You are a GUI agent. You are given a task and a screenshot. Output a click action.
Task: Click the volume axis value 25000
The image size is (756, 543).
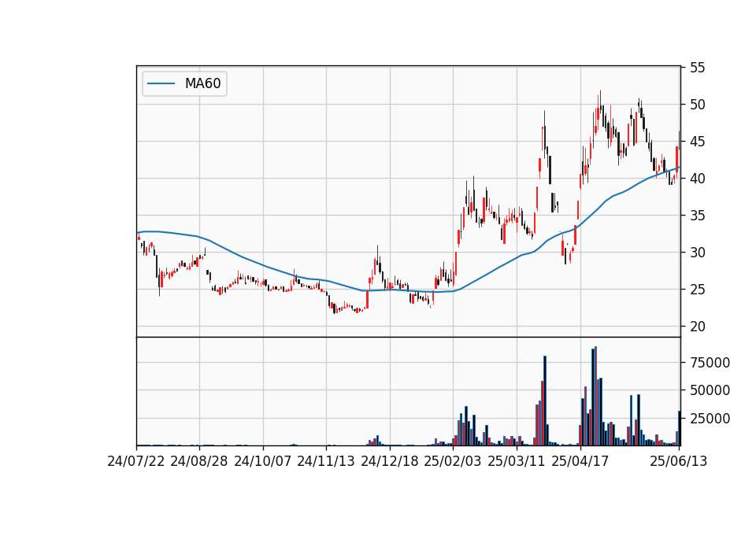710,419
